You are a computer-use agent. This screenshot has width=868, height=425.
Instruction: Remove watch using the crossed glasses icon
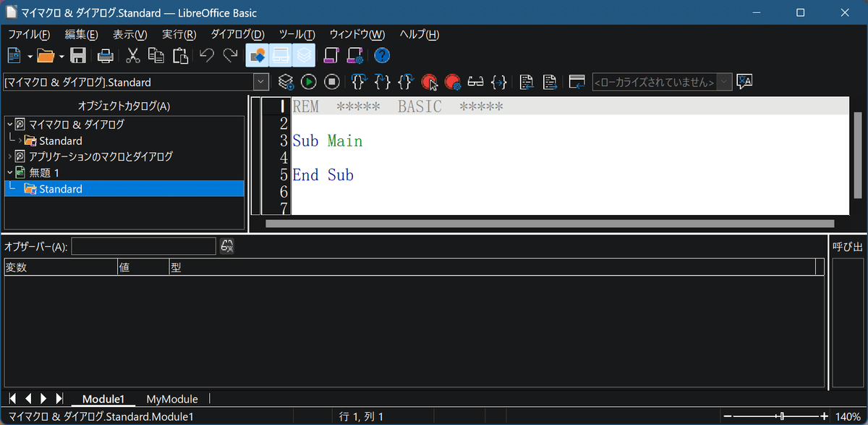(227, 246)
